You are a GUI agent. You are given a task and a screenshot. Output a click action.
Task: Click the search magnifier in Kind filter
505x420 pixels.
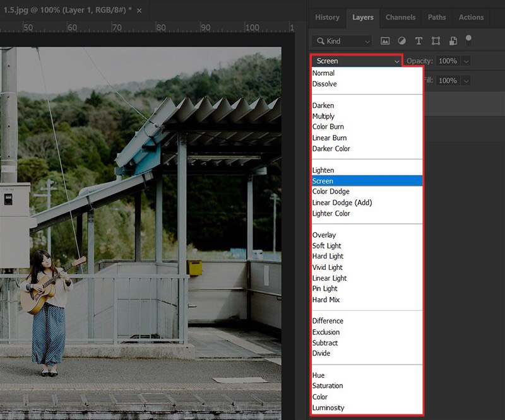[x=321, y=41]
